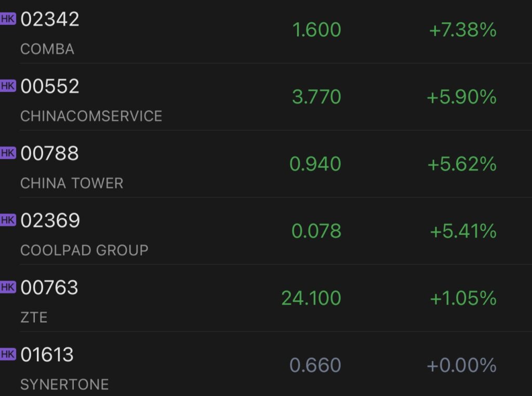Open the CHINA TOWER quote

point(71,183)
